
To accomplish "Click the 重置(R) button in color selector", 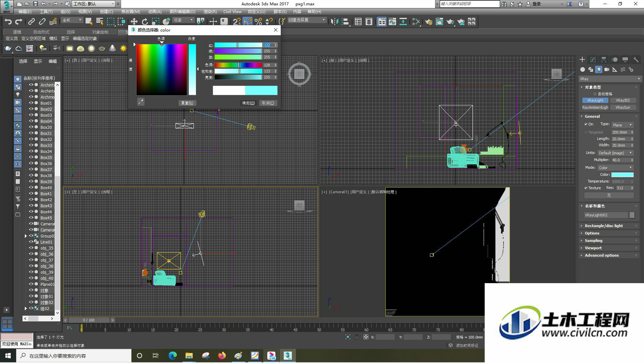I will click(187, 103).
